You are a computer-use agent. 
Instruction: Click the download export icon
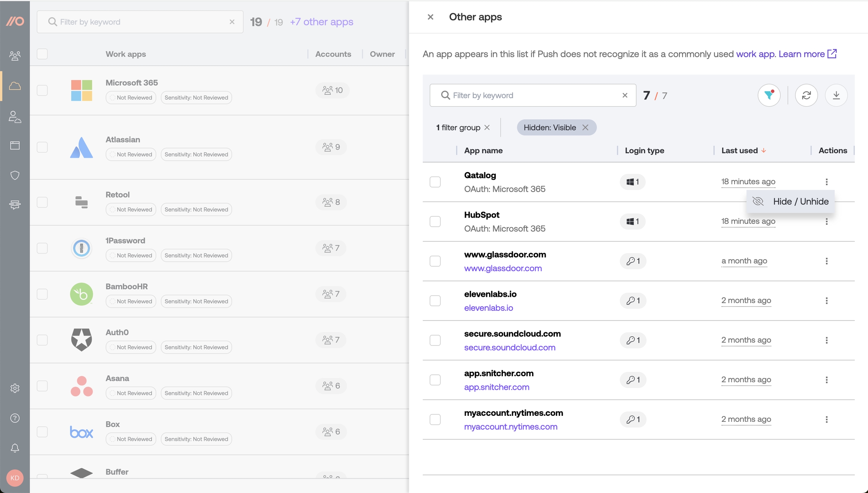[836, 95]
